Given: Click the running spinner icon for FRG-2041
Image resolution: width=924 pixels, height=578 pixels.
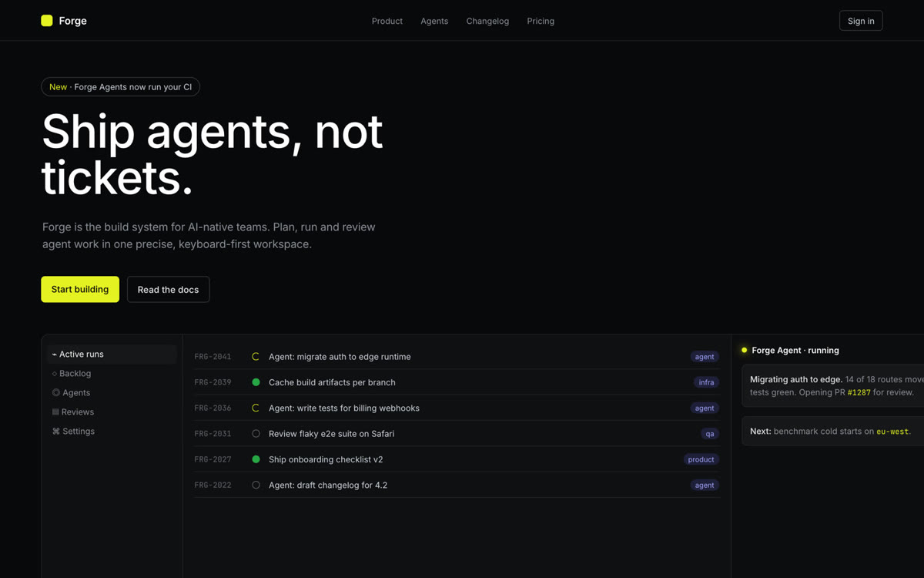Looking at the screenshot, I should coord(256,357).
